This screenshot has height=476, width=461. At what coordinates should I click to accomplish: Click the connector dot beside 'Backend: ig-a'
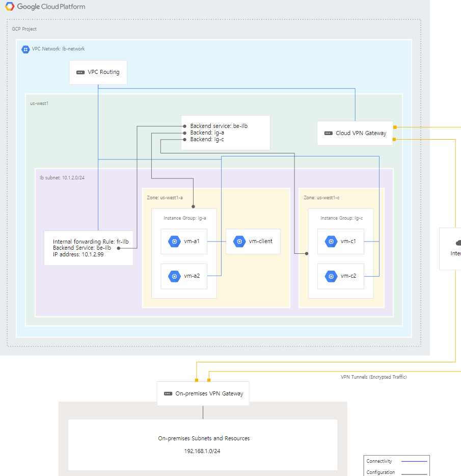pyautogui.click(x=184, y=133)
